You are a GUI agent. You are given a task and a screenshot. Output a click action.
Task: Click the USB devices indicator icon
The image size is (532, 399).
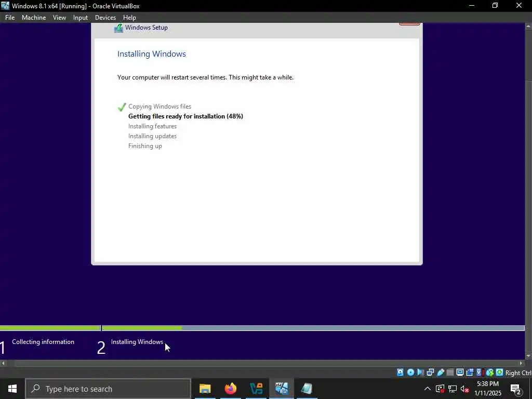441,373
